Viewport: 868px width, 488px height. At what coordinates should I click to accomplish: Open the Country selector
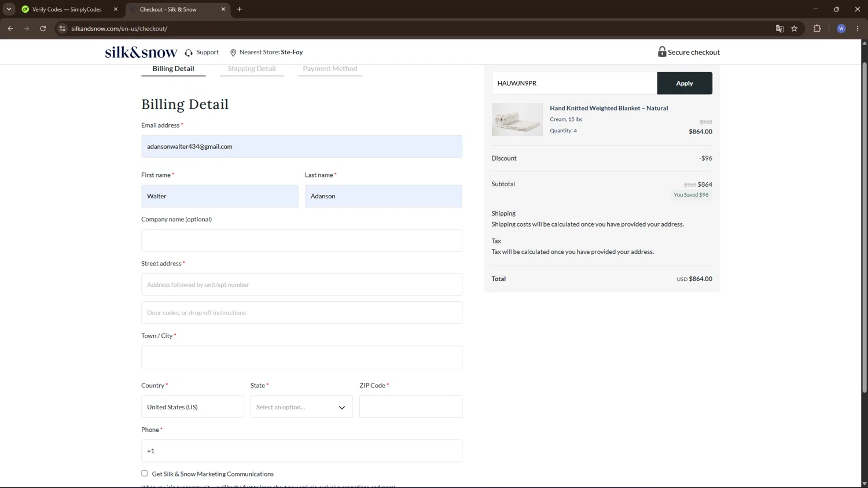click(193, 407)
